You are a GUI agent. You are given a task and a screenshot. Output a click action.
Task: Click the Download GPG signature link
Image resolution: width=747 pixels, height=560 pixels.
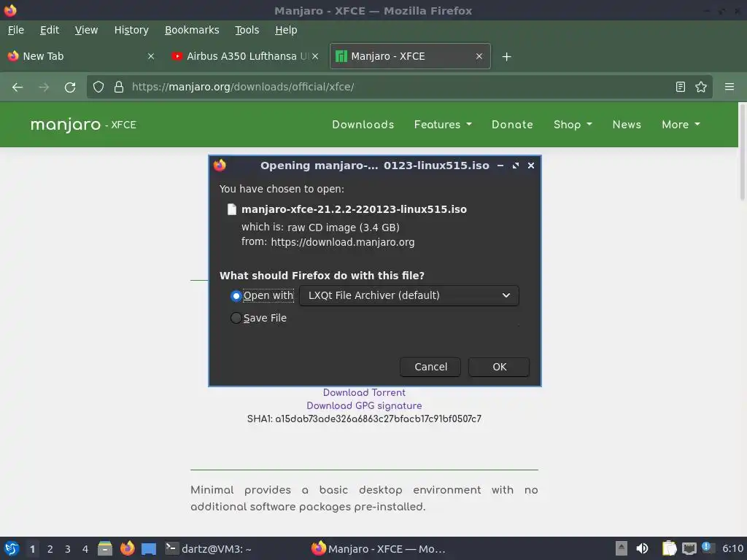click(364, 405)
